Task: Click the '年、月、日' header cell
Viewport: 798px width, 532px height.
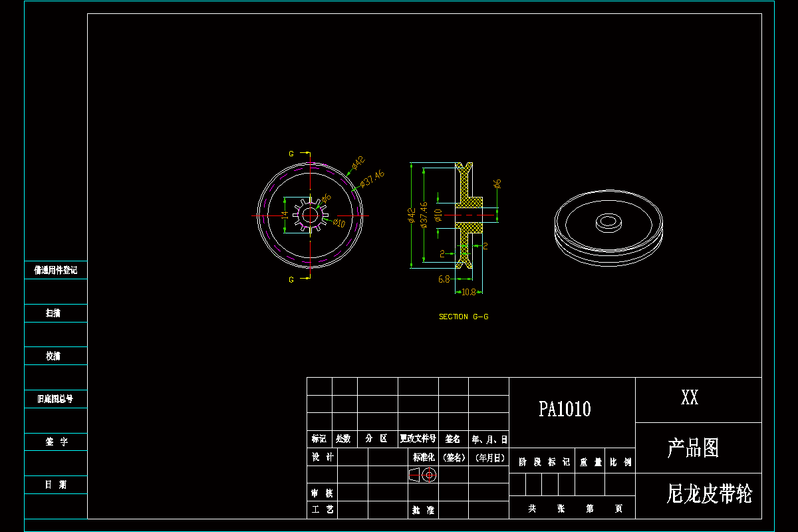Action: [489, 439]
